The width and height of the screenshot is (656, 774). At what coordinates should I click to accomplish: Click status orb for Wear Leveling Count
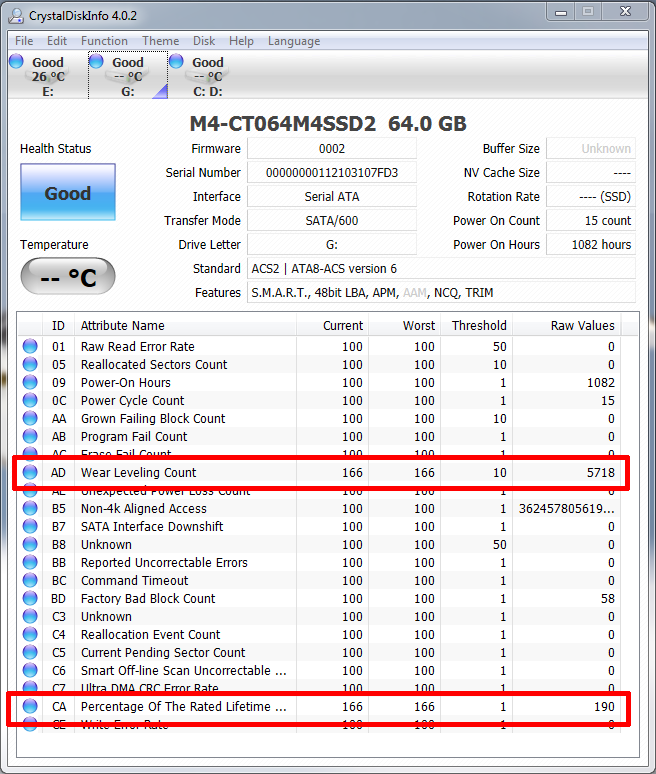tap(30, 472)
